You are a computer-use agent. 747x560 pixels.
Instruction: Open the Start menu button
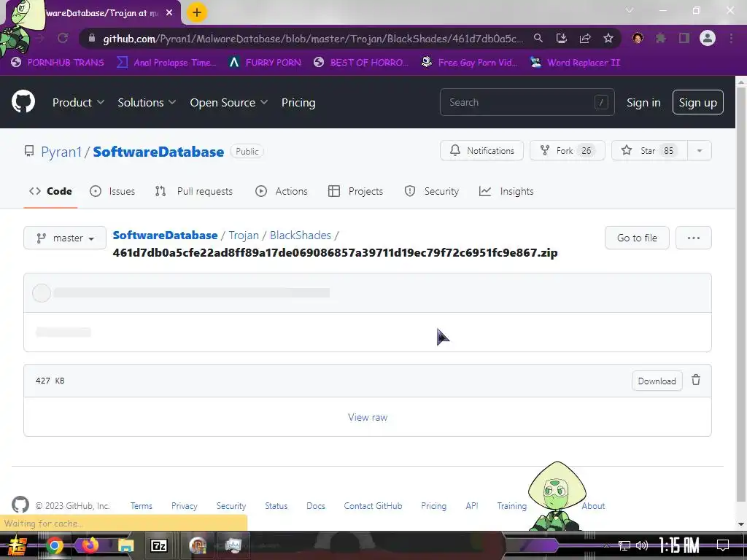click(x=18, y=545)
